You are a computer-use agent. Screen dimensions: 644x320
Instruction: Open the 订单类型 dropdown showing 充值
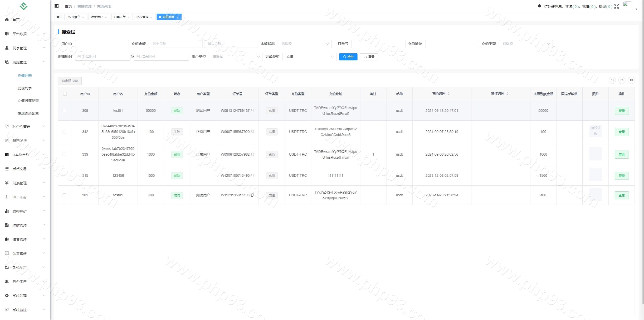[x=309, y=57]
